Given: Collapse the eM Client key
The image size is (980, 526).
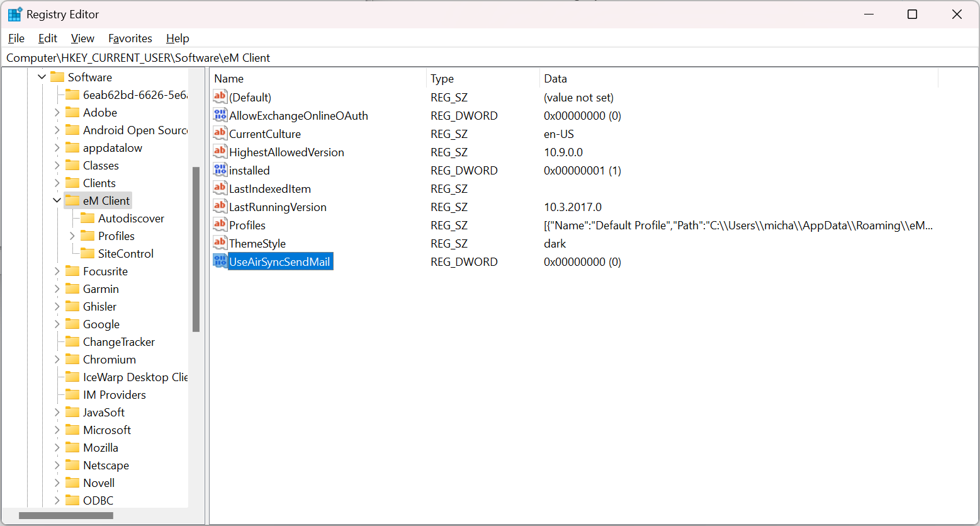Looking at the screenshot, I should point(57,200).
